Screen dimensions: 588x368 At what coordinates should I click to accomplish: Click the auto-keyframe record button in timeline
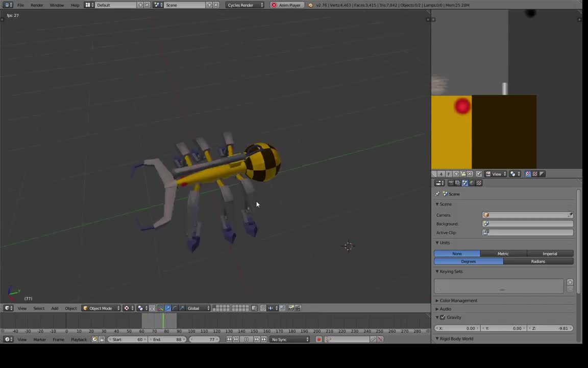tap(318, 339)
